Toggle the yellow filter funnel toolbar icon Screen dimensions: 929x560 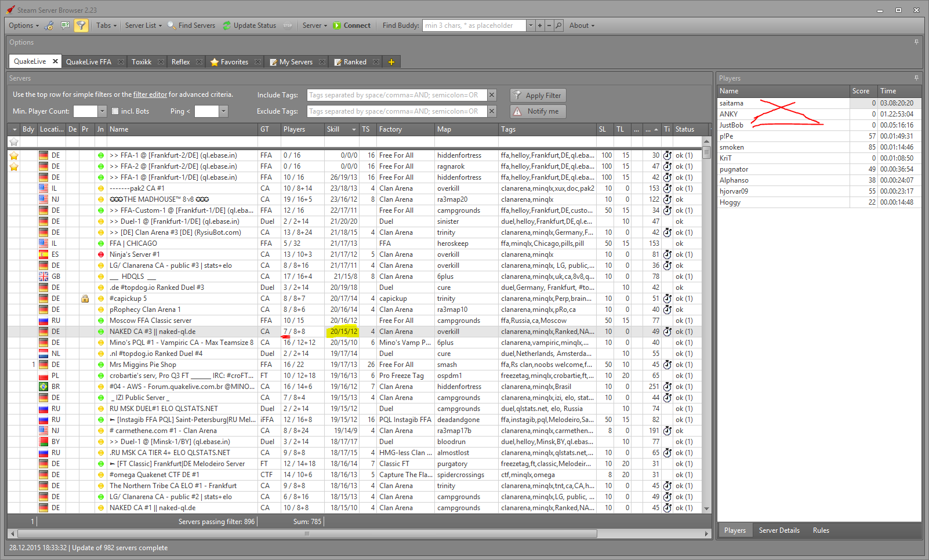(81, 26)
